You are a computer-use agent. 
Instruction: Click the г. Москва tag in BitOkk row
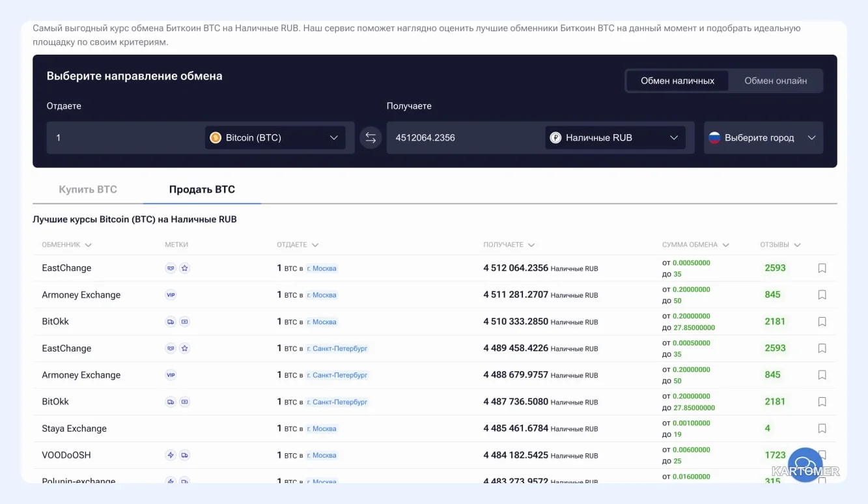(x=322, y=322)
